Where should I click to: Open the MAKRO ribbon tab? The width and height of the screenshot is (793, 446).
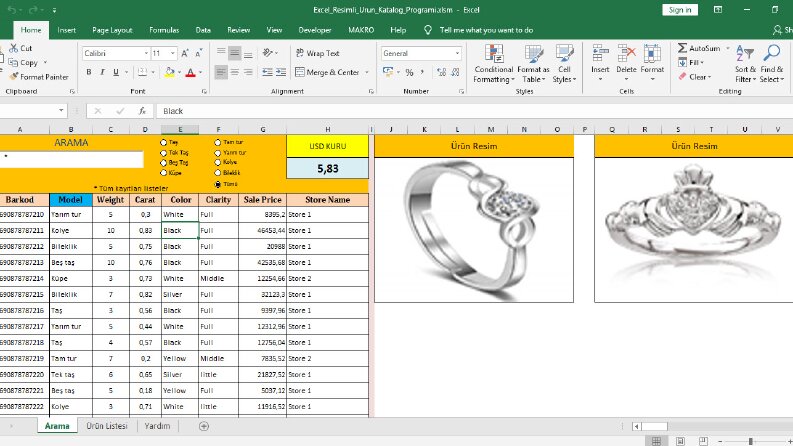click(x=361, y=30)
